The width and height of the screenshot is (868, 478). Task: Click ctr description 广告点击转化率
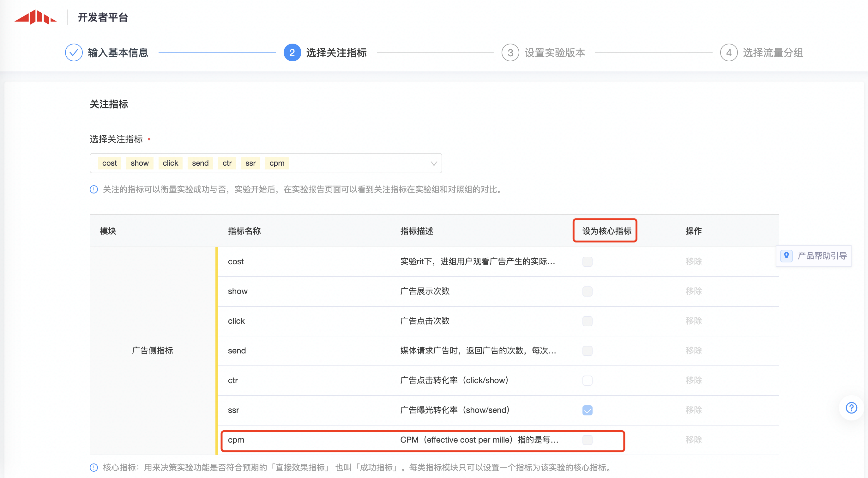(x=455, y=380)
